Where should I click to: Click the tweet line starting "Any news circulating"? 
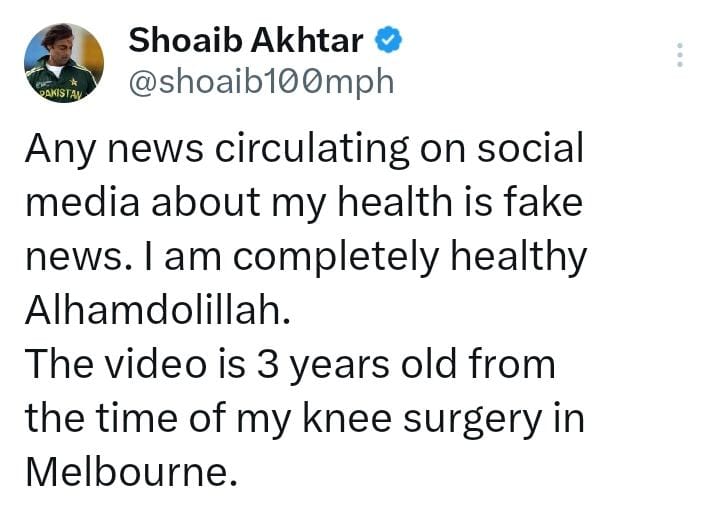point(303,150)
